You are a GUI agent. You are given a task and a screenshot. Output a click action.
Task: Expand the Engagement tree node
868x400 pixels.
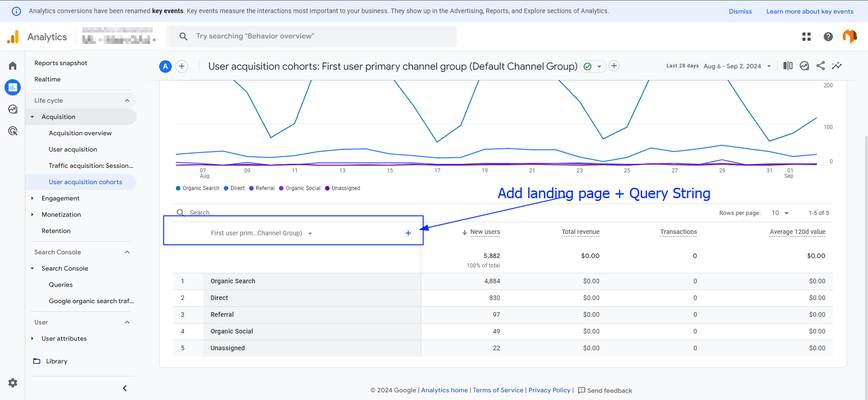click(32, 198)
